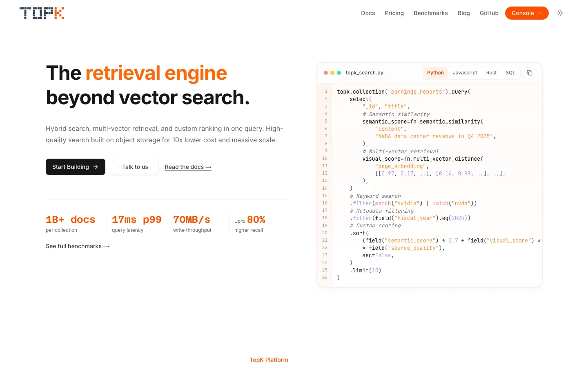Viewport: 588px width, 368px height.
Task: Follow the Read the docs link
Action: [x=188, y=167]
